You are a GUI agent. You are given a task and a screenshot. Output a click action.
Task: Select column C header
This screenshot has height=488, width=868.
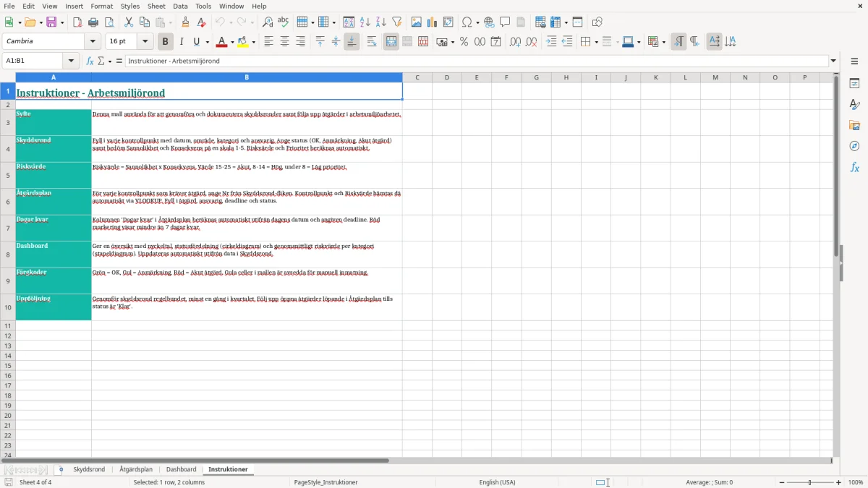[x=417, y=77]
